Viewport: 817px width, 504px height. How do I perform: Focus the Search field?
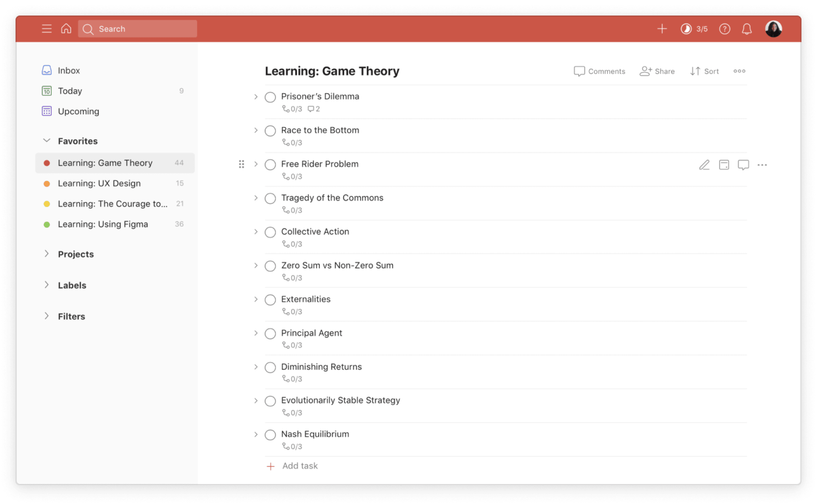coord(137,29)
